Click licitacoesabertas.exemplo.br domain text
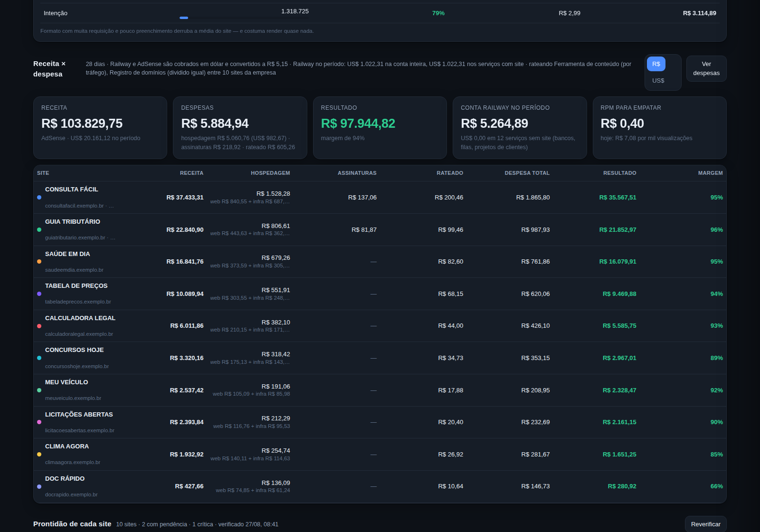 coord(80,430)
